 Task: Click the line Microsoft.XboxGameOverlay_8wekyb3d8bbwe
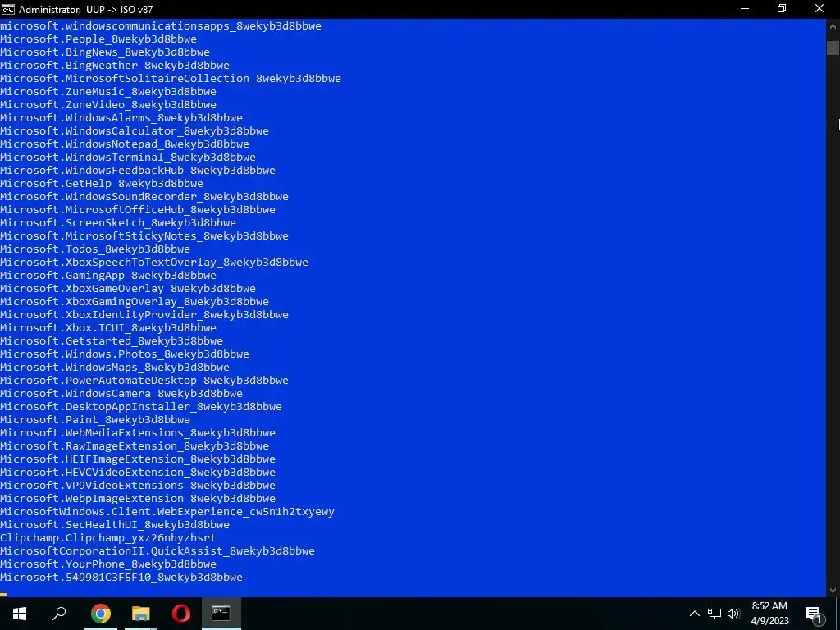[x=128, y=289]
